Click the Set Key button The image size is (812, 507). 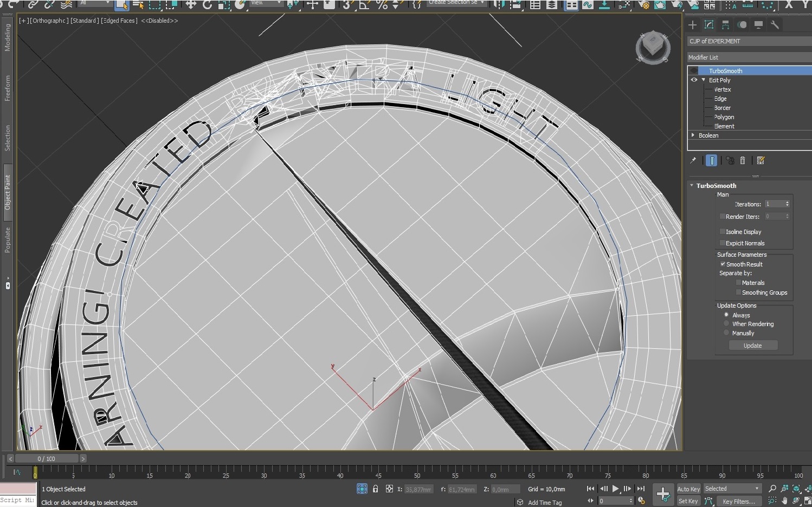click(x=688, y=501)
